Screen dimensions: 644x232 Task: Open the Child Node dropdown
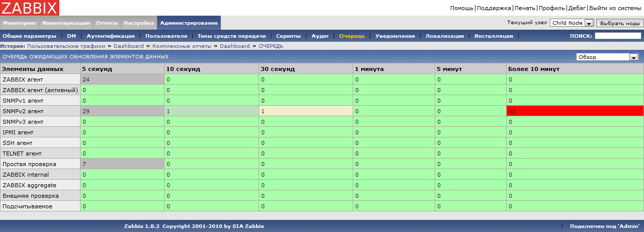[x=573, y=23]
